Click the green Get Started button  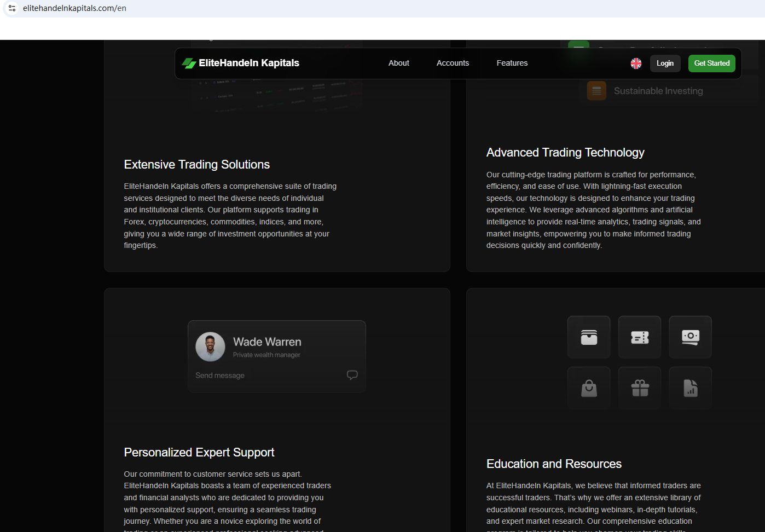711,63
